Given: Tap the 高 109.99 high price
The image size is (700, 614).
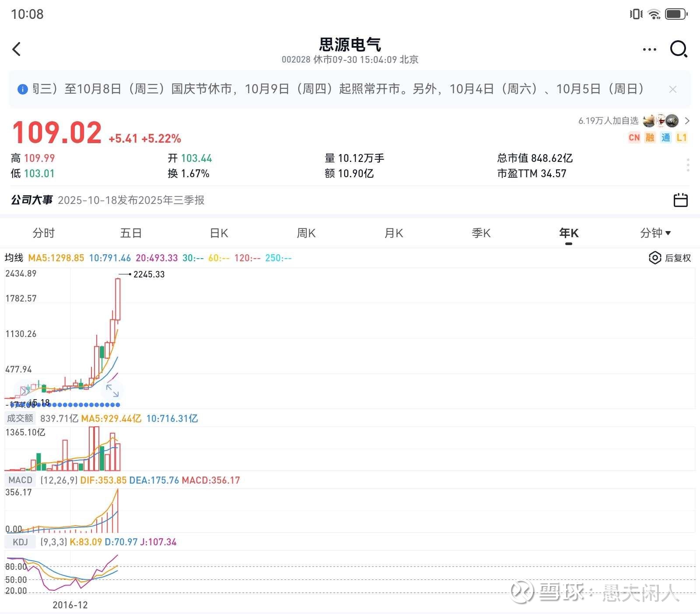Looking at the screenshot, I should tap(33, 158).
